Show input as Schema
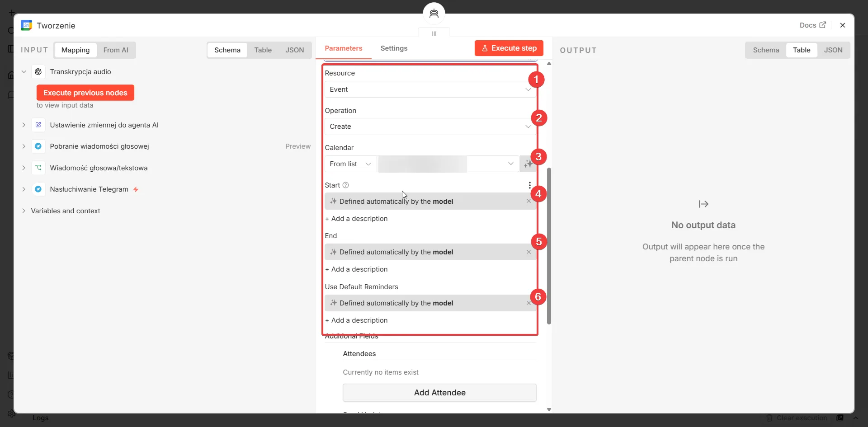Image resolution: width=868 pixels, height=427 pixels. (227, 50)
